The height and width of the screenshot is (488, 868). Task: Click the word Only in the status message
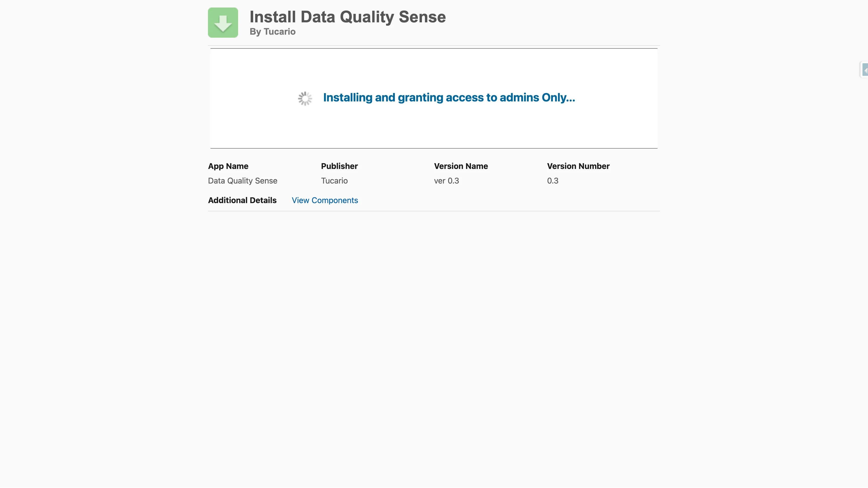(x=558, y=98)
